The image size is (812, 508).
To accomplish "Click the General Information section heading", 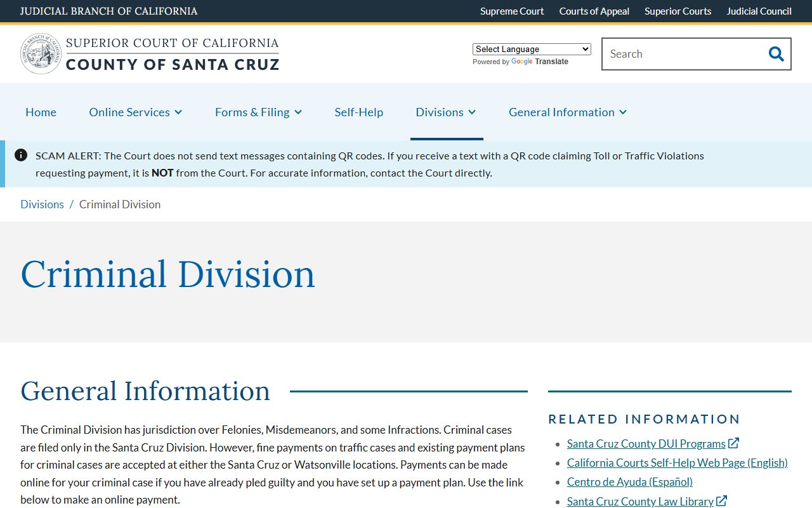I will point(145,391).
